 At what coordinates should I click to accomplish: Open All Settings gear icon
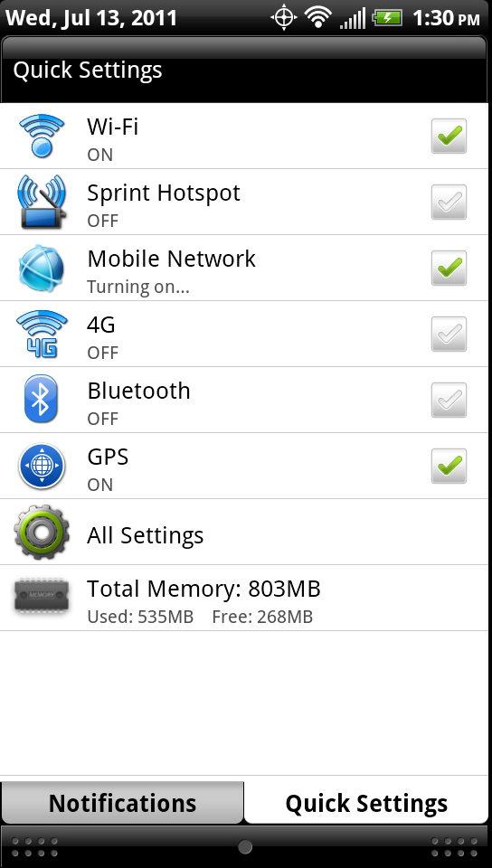(42, 532)
